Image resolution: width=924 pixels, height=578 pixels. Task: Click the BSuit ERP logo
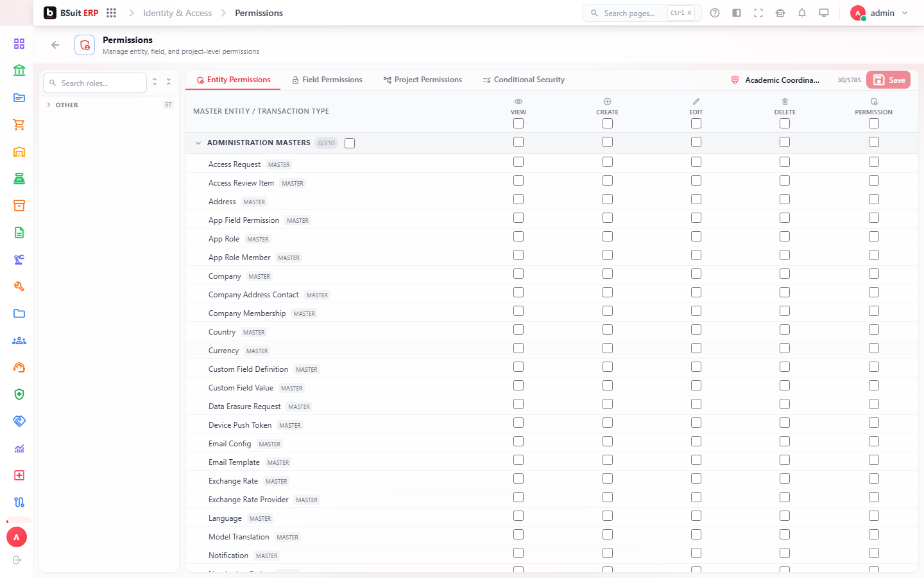coord(71,13)
